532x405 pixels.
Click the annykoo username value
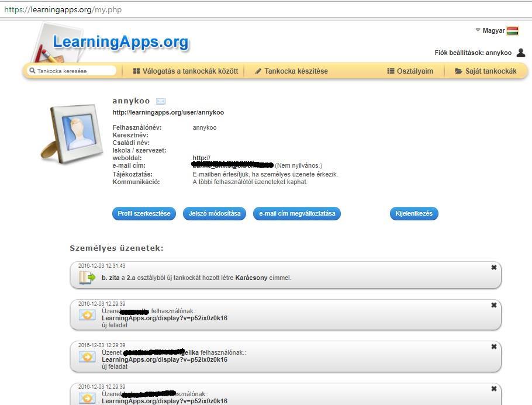click(x=205, y=127)
